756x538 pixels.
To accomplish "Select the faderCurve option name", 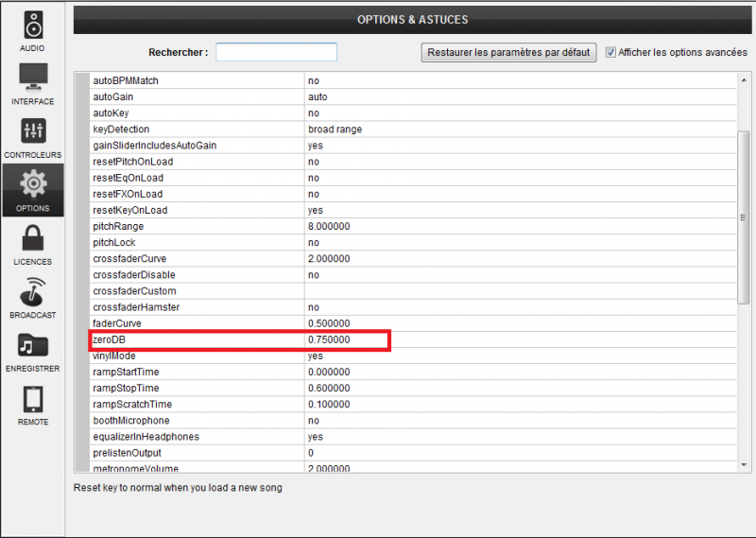I will (x=116, y=323).
